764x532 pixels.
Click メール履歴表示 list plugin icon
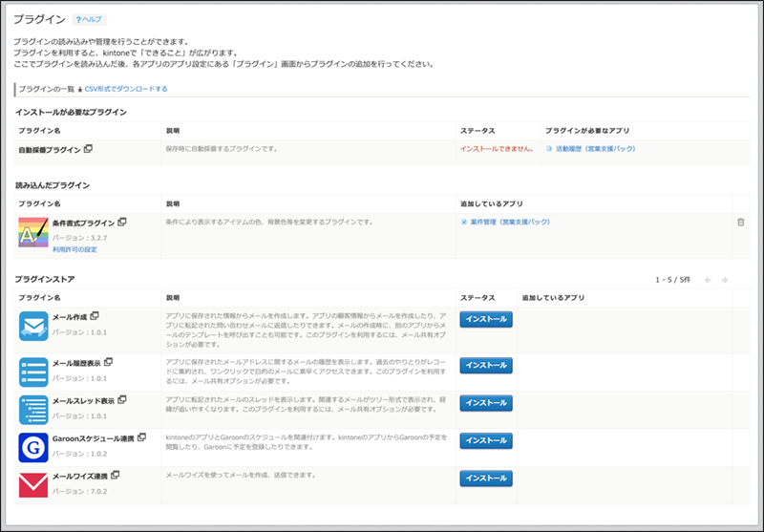point(33,372)
